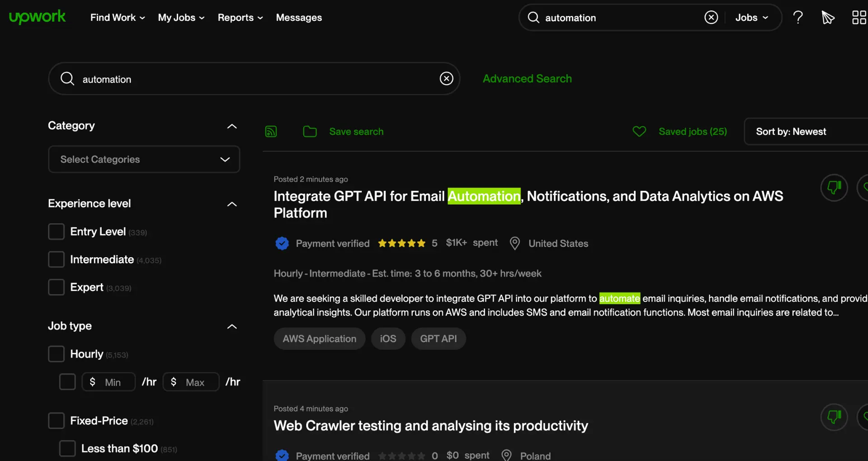Click the empty star rating of Web Crawler job
The height and width of the screenshot is (461, 868).
tap(401, 456)
